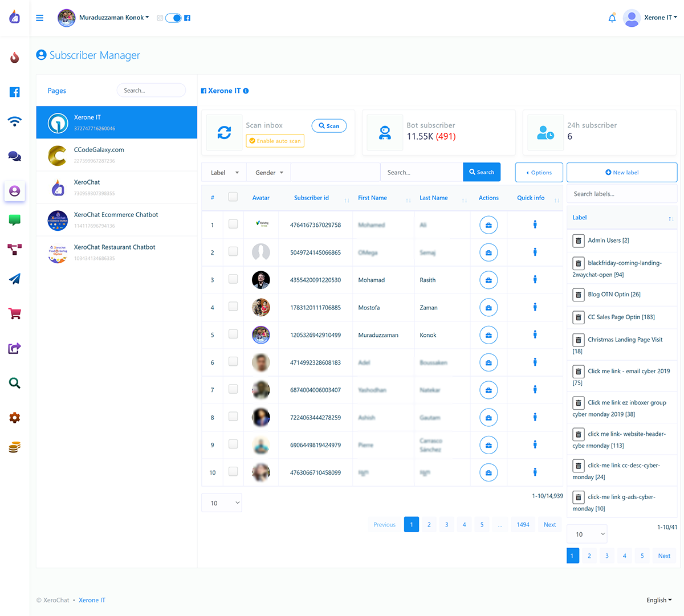684x616 pixels.
Task: Tick checkbox for subscriber 5049724145066865
Action: pyautogui.click(x=233, y=251)
